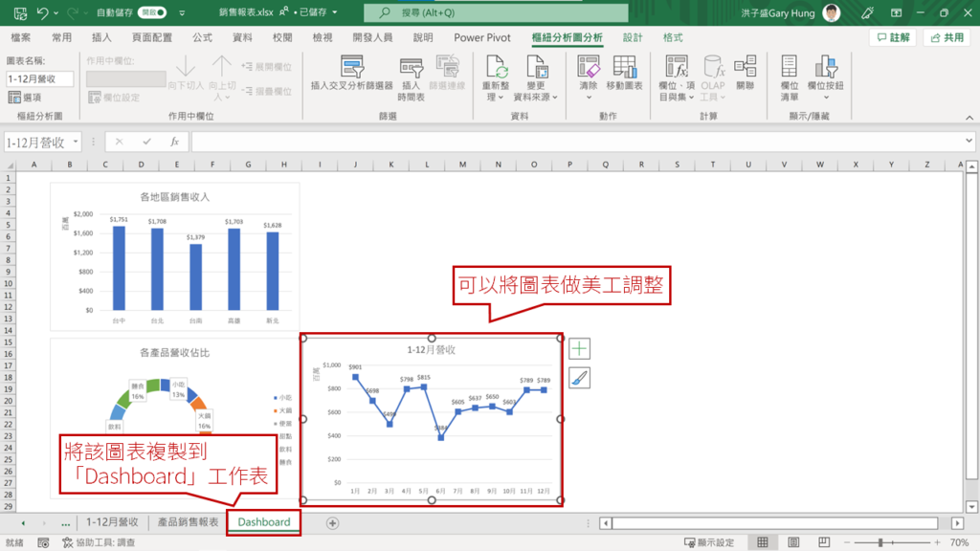Expand the formula bar chevron
Image resolution: width=980 pixels, height=551 pixels.
click(x=969, y=141)
